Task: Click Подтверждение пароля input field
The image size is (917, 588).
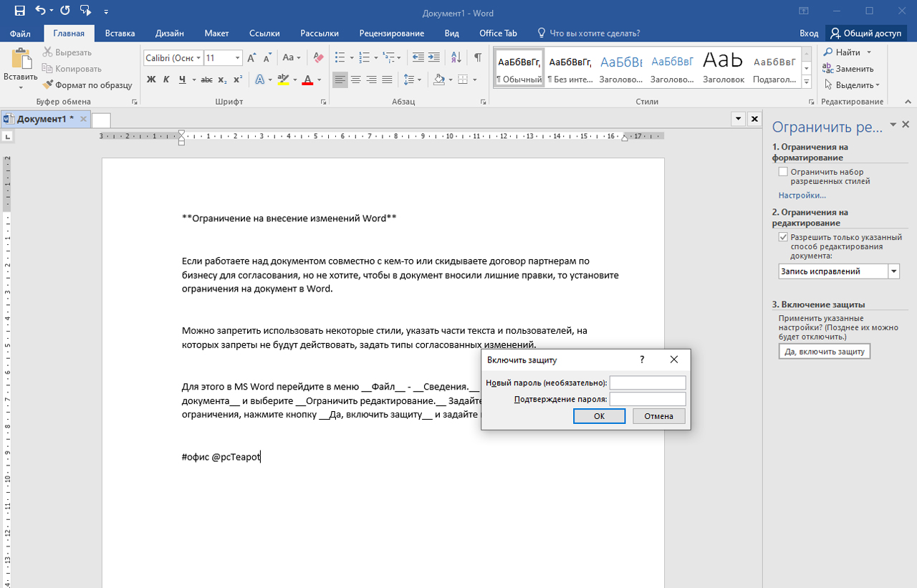Action: [648, 399]
